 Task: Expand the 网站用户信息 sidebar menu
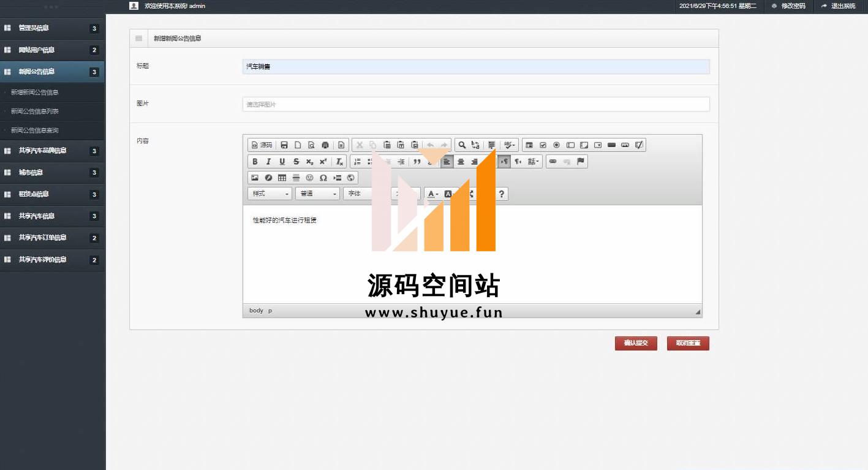(x=52, y=50)
